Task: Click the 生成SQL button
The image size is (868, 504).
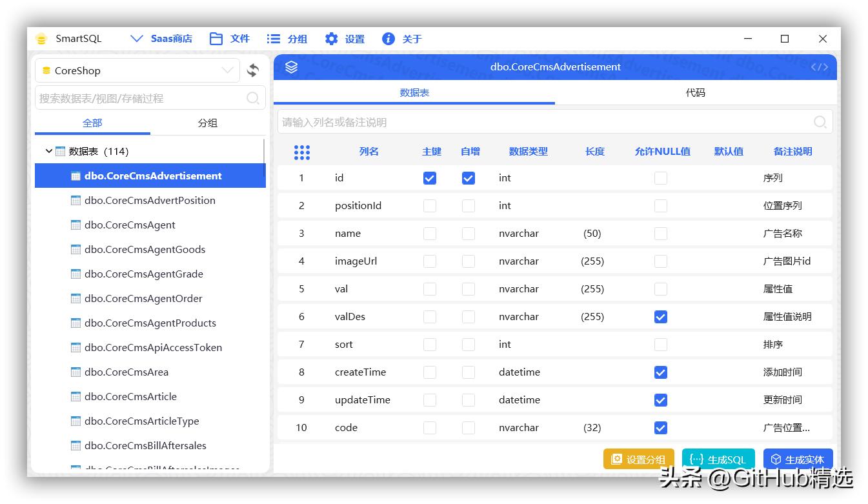Action: click(718, 459)
